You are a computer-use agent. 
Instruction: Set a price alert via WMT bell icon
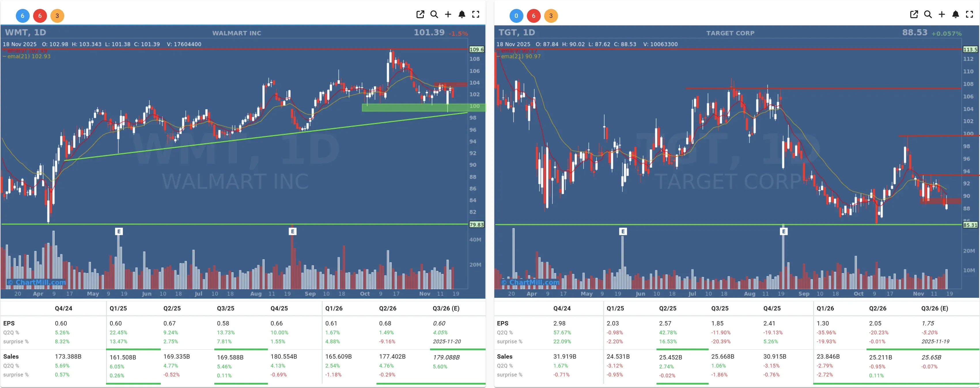click(462, 14)
